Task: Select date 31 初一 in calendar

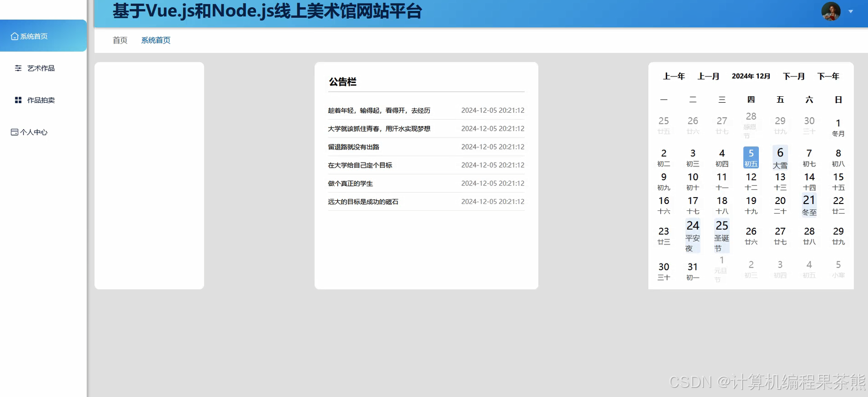Action: pos(693,271)
